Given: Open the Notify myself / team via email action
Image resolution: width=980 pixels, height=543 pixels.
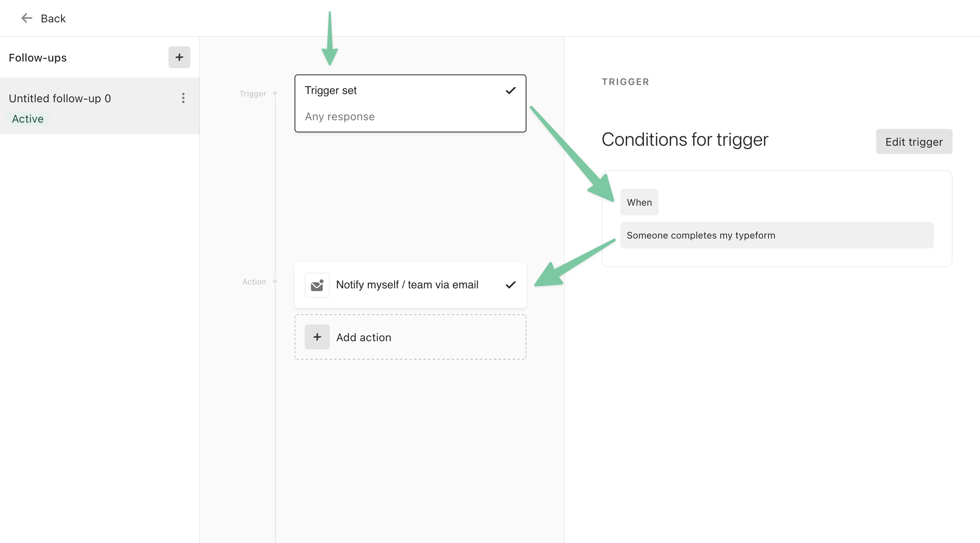Looking at the screenshot, I should (410, 285).
